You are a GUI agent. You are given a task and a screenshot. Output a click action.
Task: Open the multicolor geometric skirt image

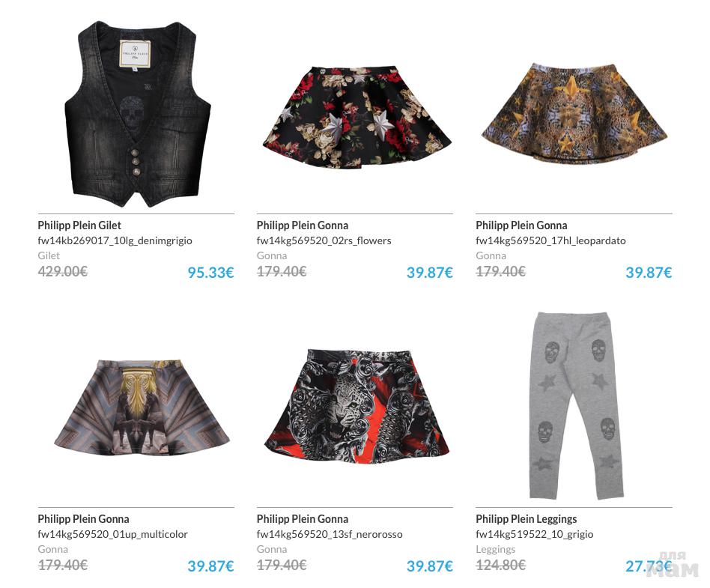(x=142, y=407)
